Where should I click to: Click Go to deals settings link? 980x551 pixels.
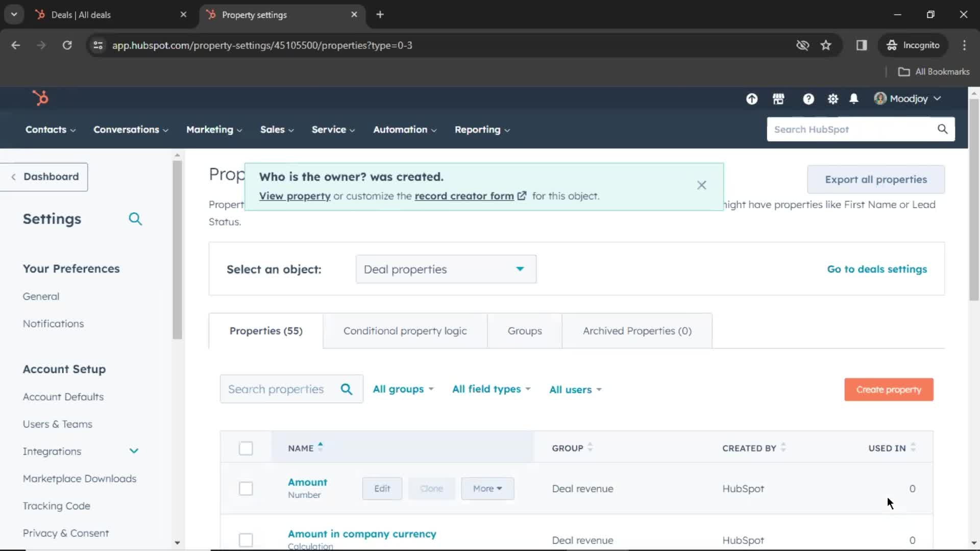tap(877, 269)
